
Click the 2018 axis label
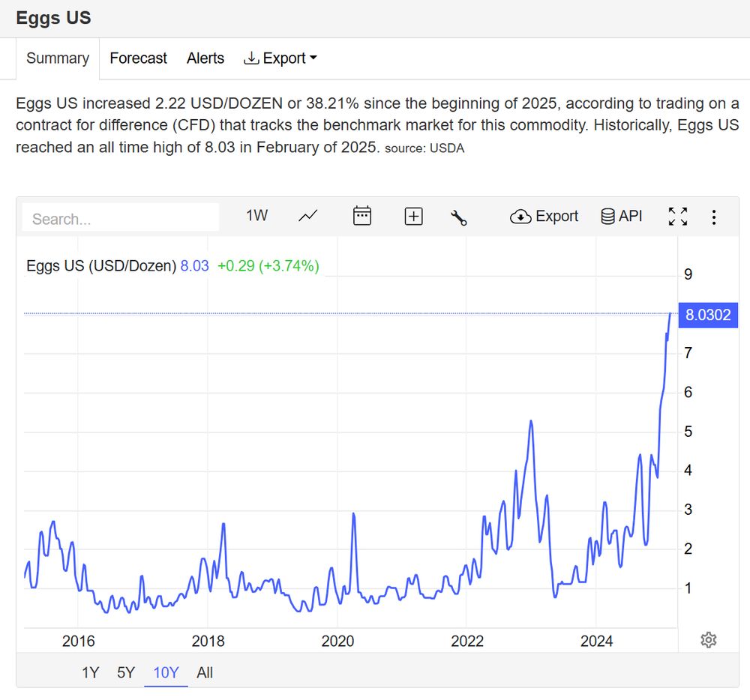pyautogui.click(x=208, y=642)
